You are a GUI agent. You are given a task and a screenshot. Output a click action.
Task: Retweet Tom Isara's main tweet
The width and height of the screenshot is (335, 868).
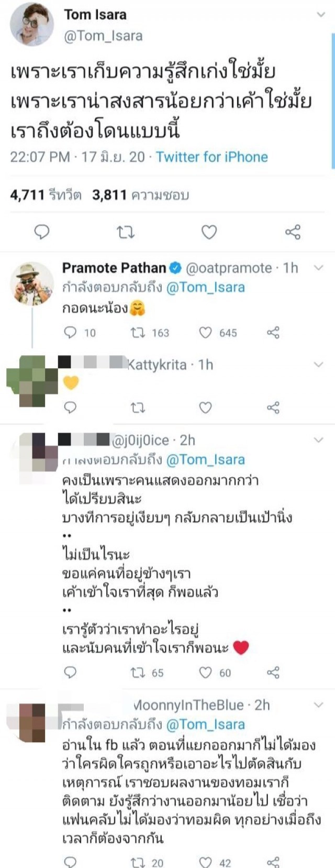pyautogui.click(x=125, y=232)
